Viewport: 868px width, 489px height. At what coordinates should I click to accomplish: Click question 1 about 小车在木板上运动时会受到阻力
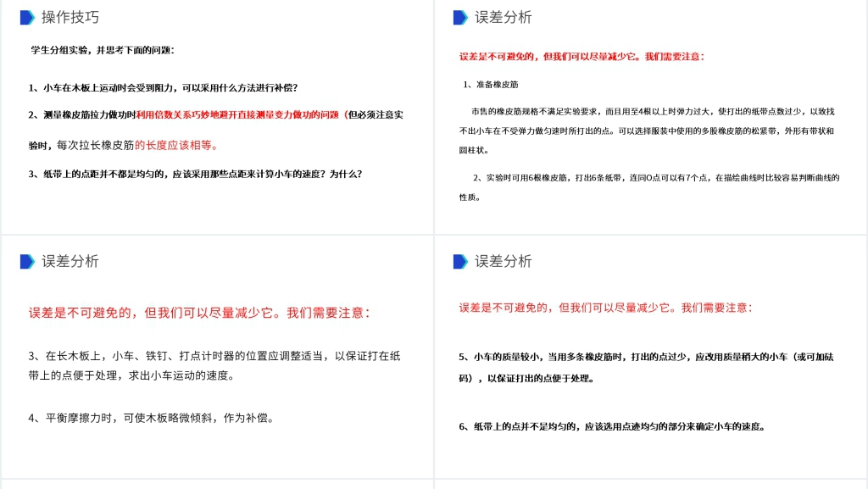click(x=163, y=87)
